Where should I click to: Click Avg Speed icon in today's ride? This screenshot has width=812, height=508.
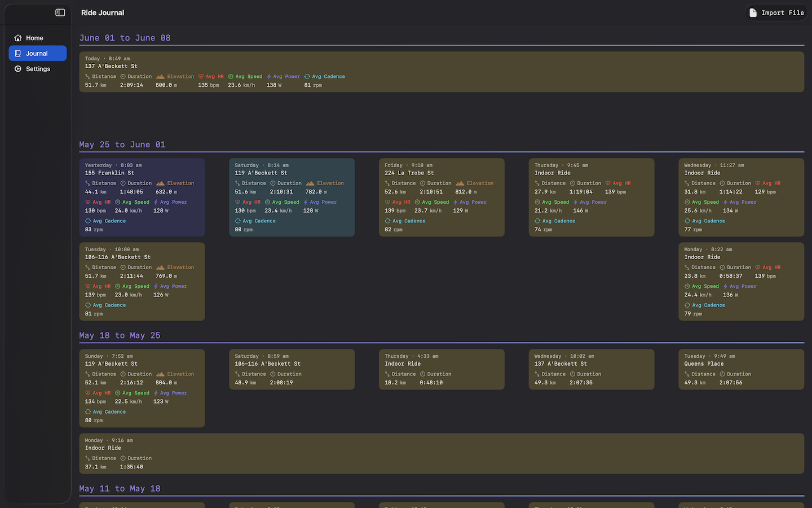click(231, 76)
